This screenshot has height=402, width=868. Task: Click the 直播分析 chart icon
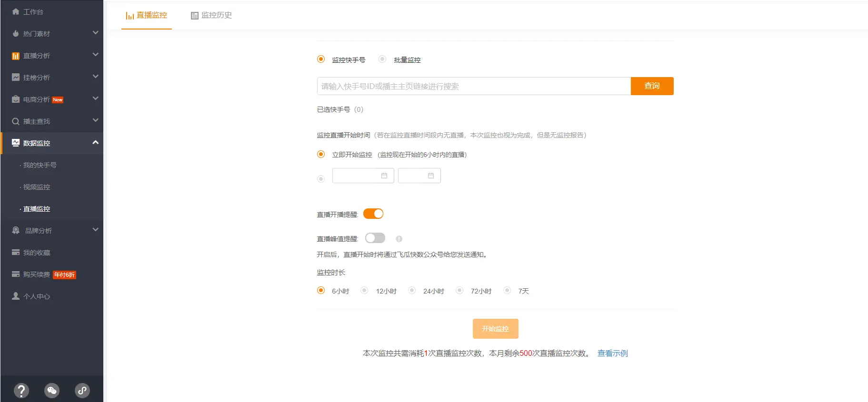pos(16,56)
